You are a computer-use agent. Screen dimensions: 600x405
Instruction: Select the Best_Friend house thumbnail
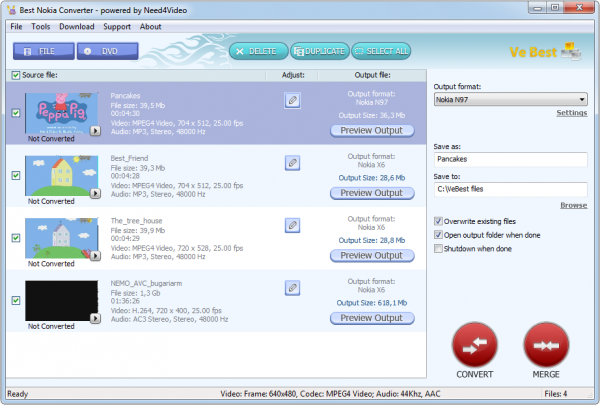pyautogui.click(x=61, y=175)
